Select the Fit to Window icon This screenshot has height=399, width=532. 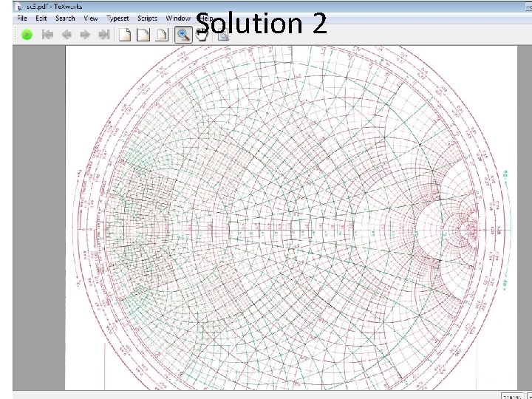pyautogui.click(x=162, y=35)
